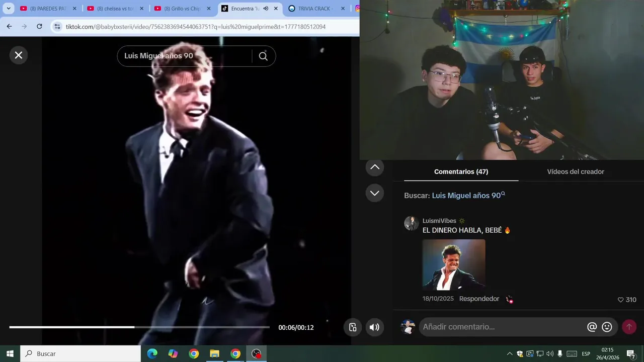Open the first Chrome icon in taskbar

(194, 353)
